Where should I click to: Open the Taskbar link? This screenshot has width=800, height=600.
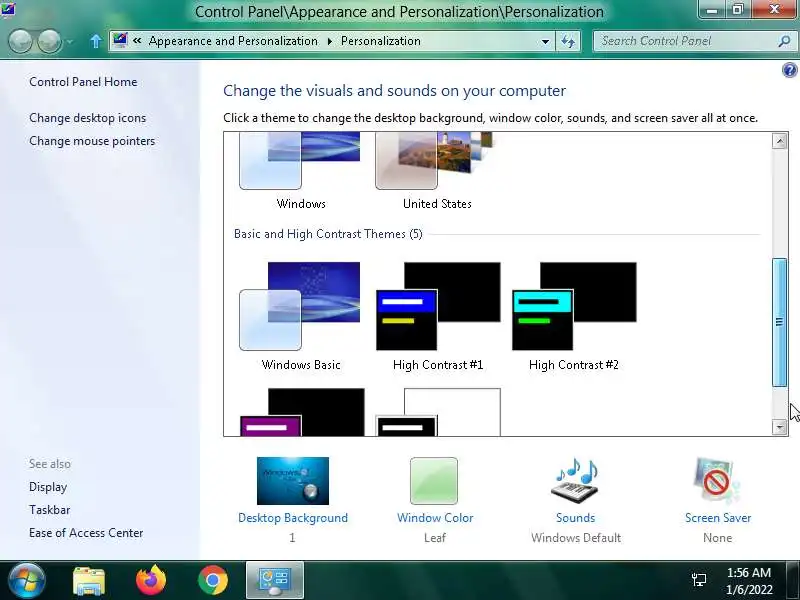(x=49, y=510)
